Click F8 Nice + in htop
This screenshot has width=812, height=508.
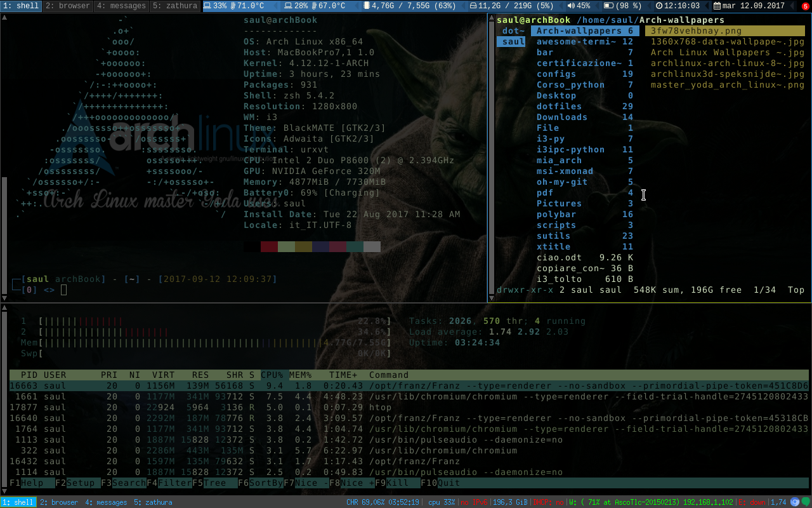(351, 483)
